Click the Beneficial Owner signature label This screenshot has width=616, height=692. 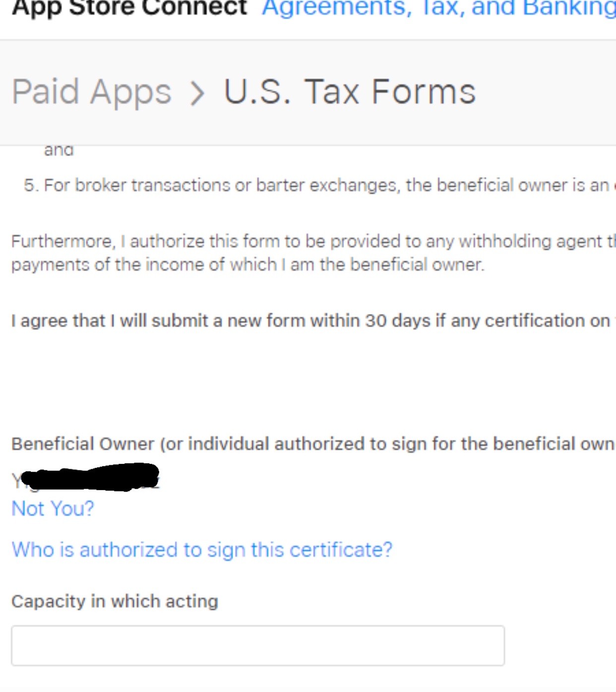(312, 443)
